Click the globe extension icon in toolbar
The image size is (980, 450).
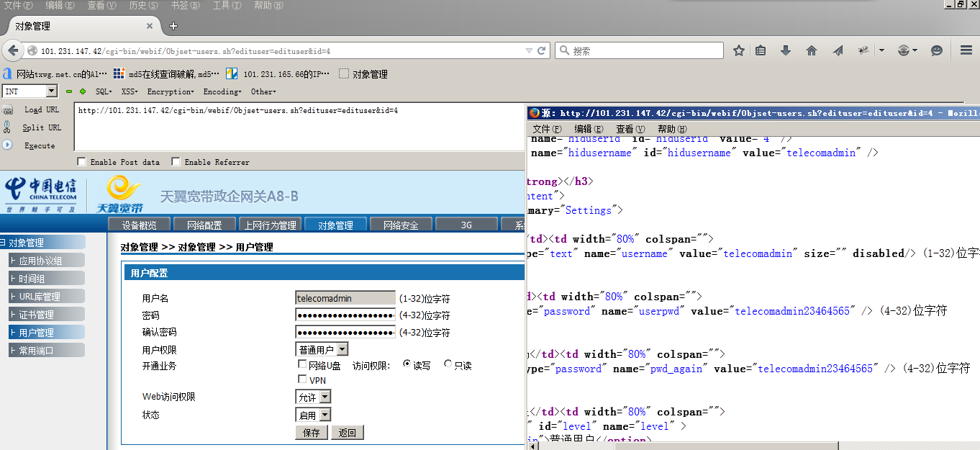point(904,51)
